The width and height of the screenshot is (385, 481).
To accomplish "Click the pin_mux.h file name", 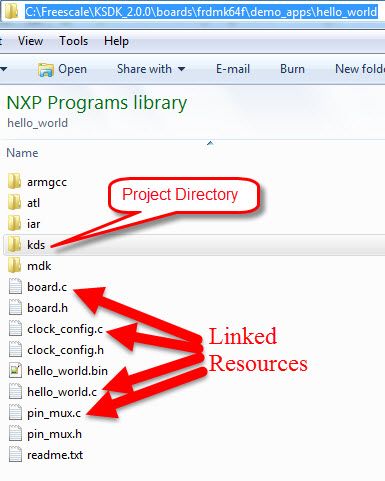I will click(54, 434).
